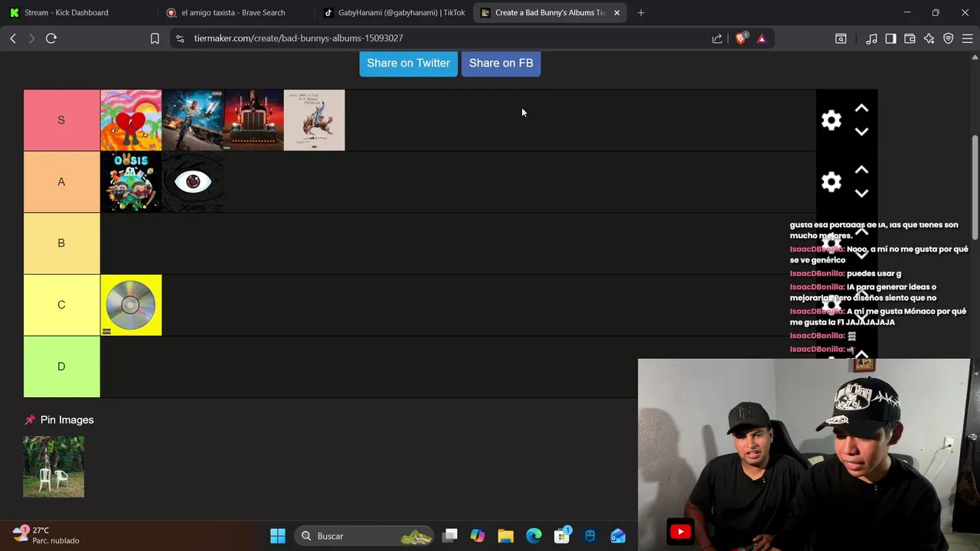
Task: Click the browser back arrow
Action: point(13,38)
